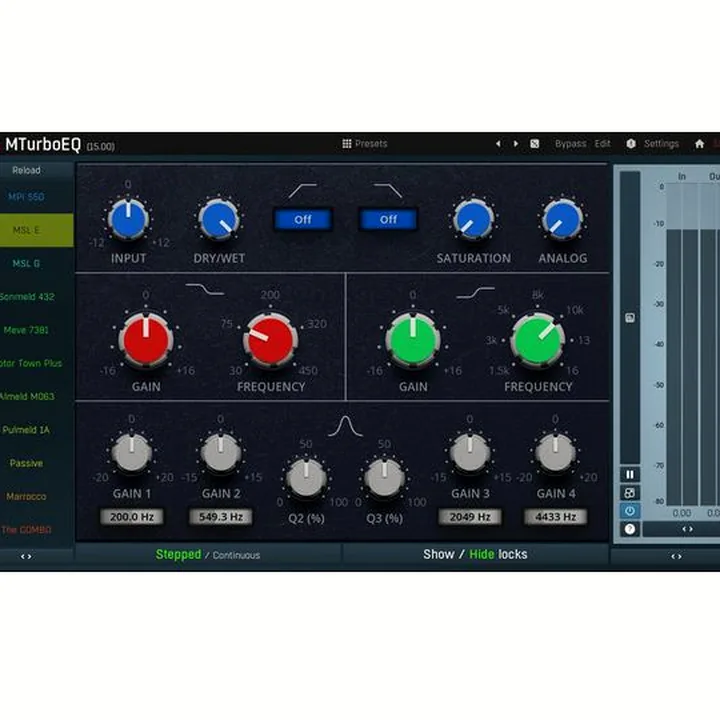Switch to Continuous knob mode
Screen dimensions: 720x720
(x=236, y=556)
